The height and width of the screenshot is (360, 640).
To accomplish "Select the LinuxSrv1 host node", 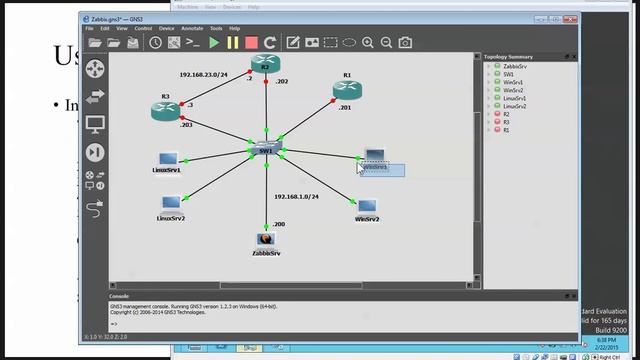I will click(168, 159).
